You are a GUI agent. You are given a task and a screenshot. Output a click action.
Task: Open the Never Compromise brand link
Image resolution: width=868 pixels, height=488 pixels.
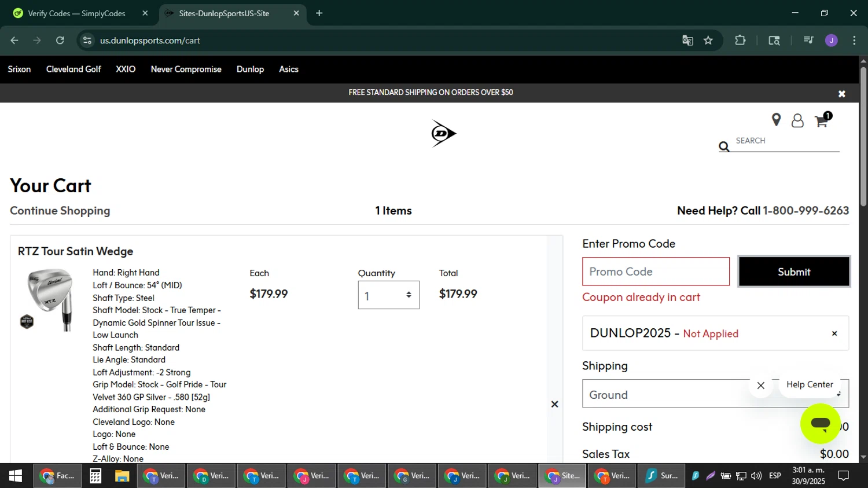186,69
